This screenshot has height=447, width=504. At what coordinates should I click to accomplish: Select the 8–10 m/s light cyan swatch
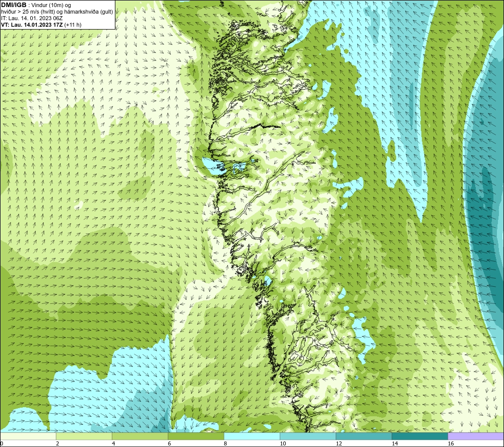[x=252, y=436]
